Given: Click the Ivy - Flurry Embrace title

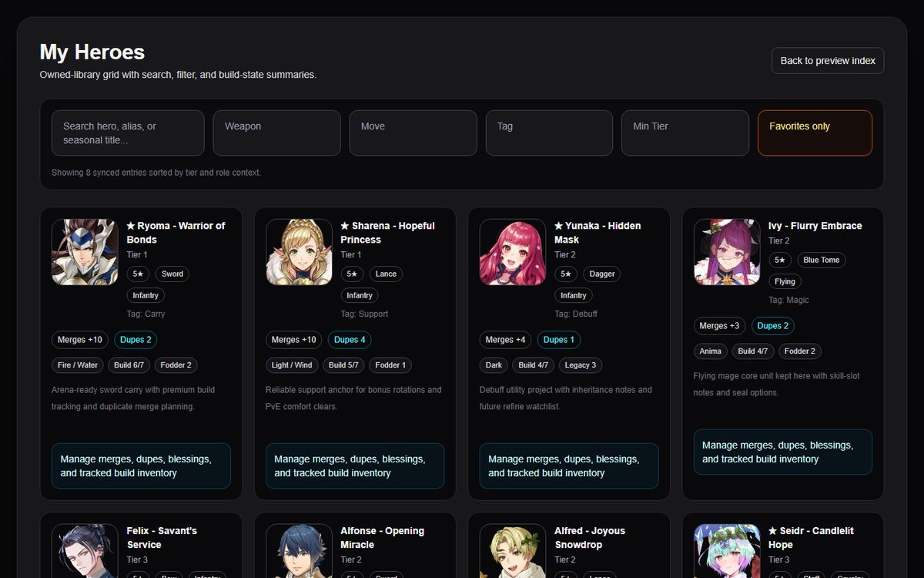Looking at the screenshot, I should (x=815, y=226).
